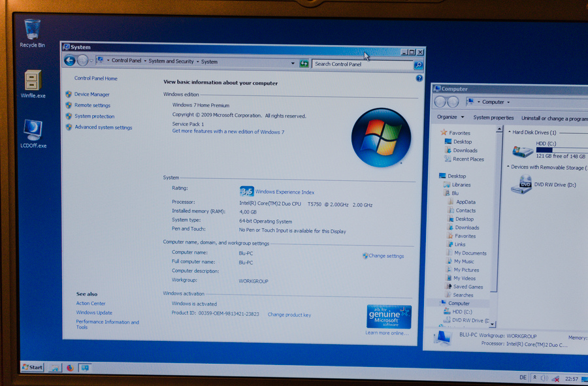
Task: Select My Documents in the navigation tree
Action: tap(470, 253)
